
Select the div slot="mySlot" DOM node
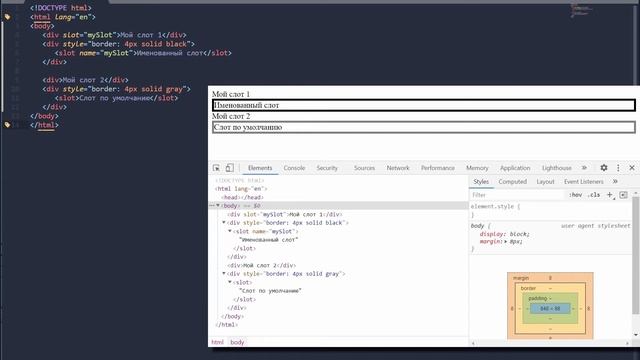(x=285, y=214)
